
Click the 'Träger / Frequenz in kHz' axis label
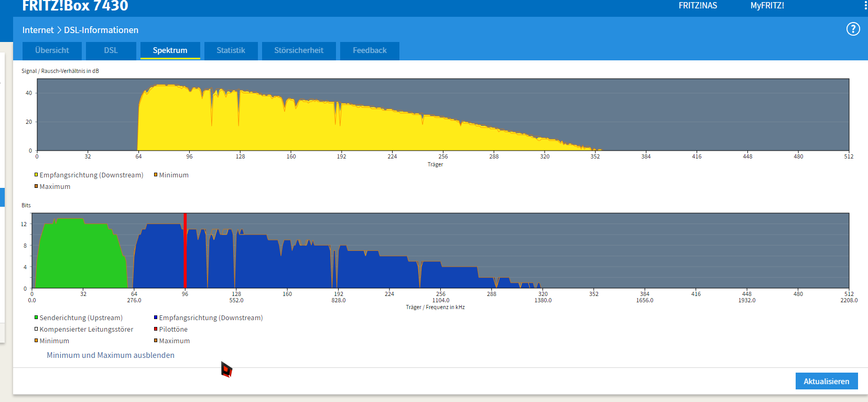click(435, 307)
